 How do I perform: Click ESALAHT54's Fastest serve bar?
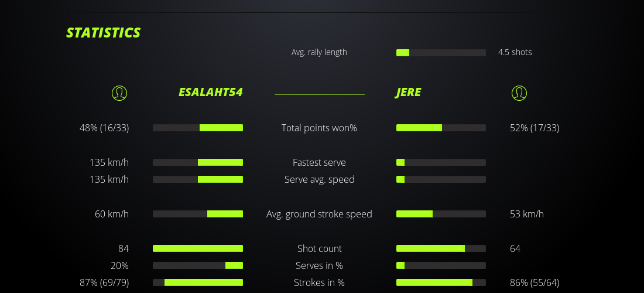pyautogui.click(x=198, y=162)
